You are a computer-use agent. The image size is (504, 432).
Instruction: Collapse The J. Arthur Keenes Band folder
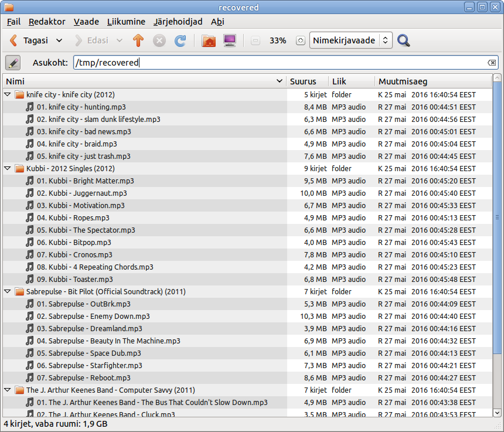point(8,390)
